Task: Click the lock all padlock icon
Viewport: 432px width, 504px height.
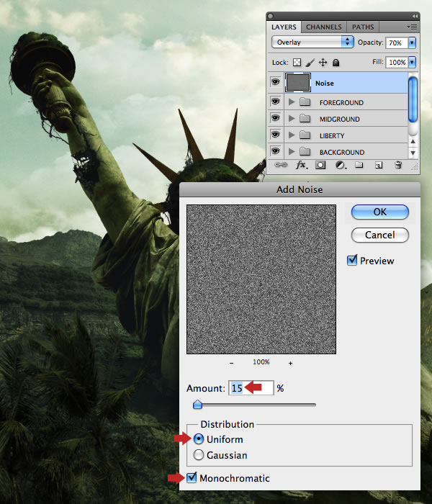Action: [x=336, y=63]
